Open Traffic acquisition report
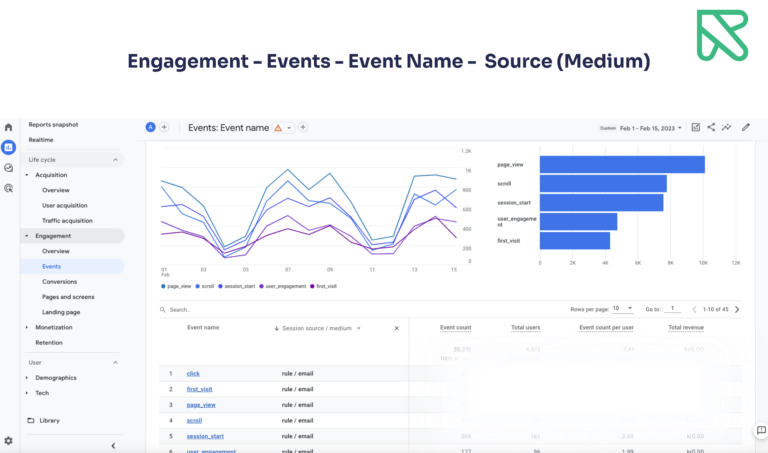 click(67, 220)
